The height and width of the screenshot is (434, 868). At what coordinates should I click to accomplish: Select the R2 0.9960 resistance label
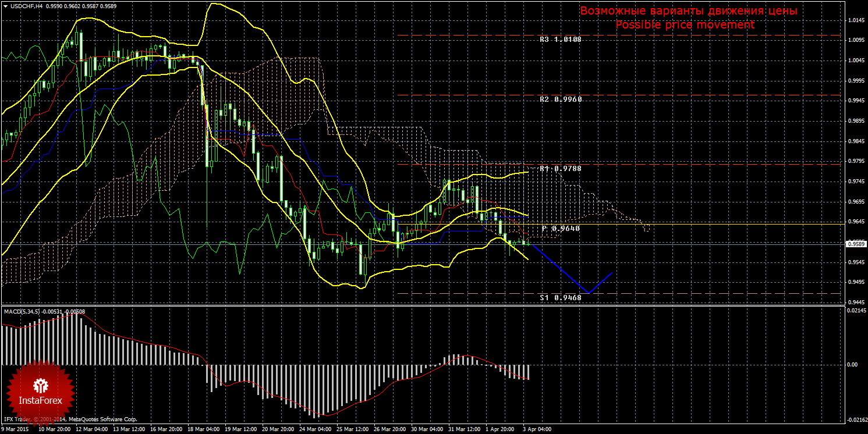(560, 99)
